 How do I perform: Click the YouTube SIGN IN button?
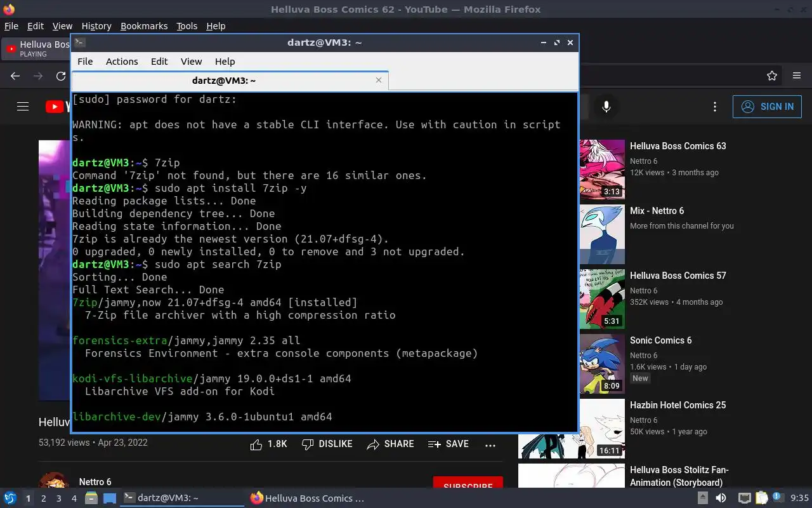(x=767, y=107)
